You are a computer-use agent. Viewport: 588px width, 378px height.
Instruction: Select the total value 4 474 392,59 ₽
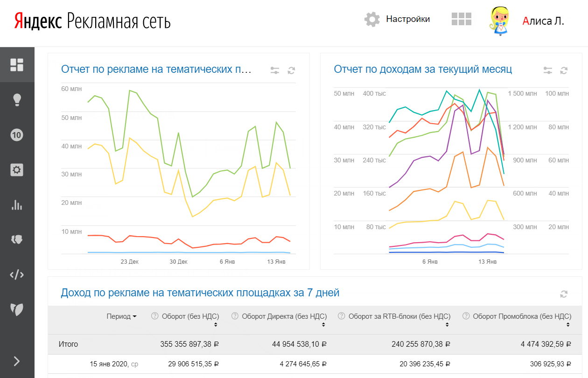pyautogui.click(x=546, y=344)
